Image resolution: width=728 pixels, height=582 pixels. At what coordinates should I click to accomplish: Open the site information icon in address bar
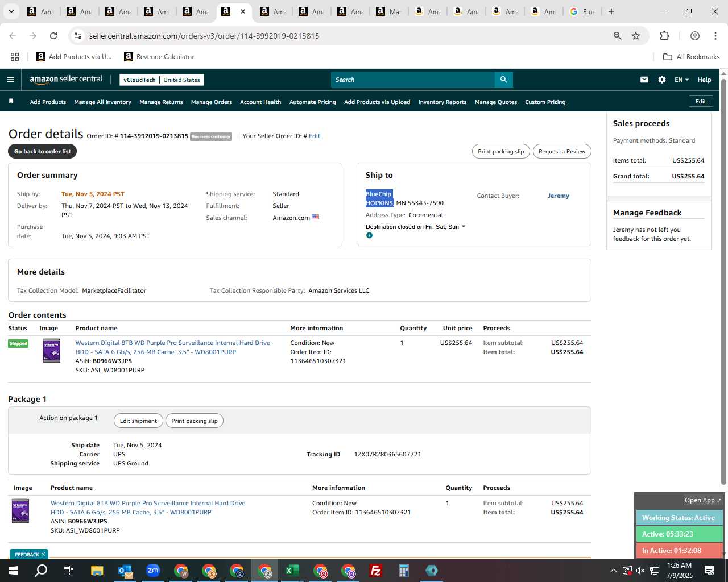pos(78,36)
